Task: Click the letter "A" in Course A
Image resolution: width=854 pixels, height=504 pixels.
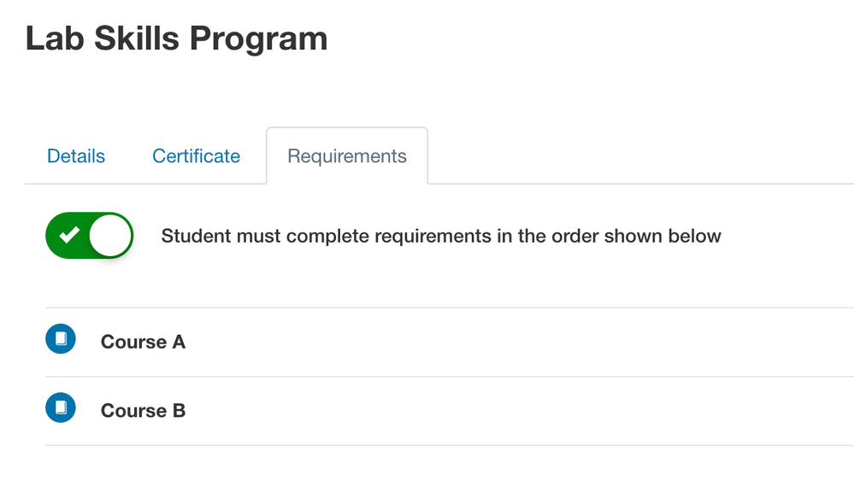Action: [179, 342]
